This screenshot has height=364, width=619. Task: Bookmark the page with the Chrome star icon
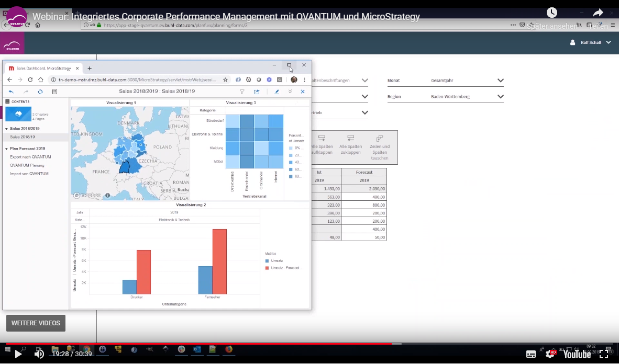pos(225,79)
